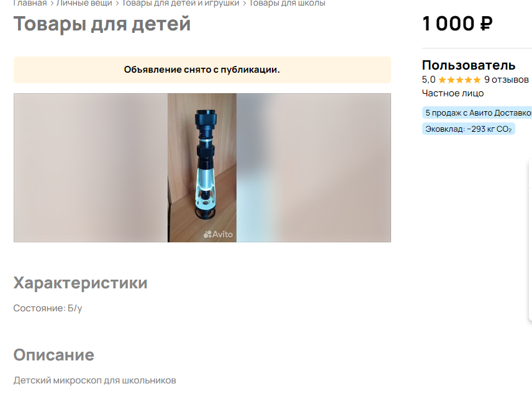Open the Главная breadcrumb link
The width and height of the screenshot is (532, 394).
pos(30,3)
